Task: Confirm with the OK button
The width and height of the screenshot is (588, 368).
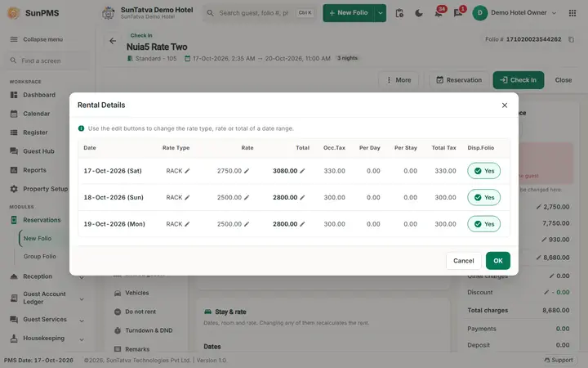Action: click(x=497, y=261)
